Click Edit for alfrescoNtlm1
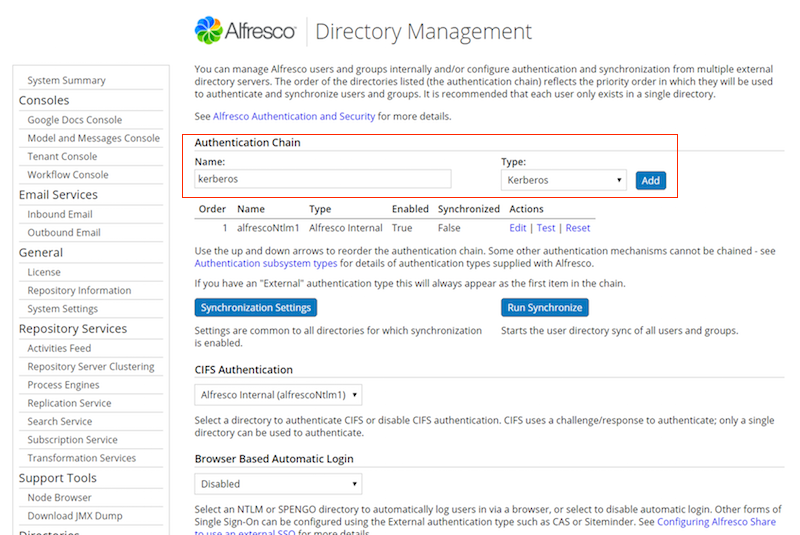The width and height of the screenshot is (800, 535). [x=517, y=228]
